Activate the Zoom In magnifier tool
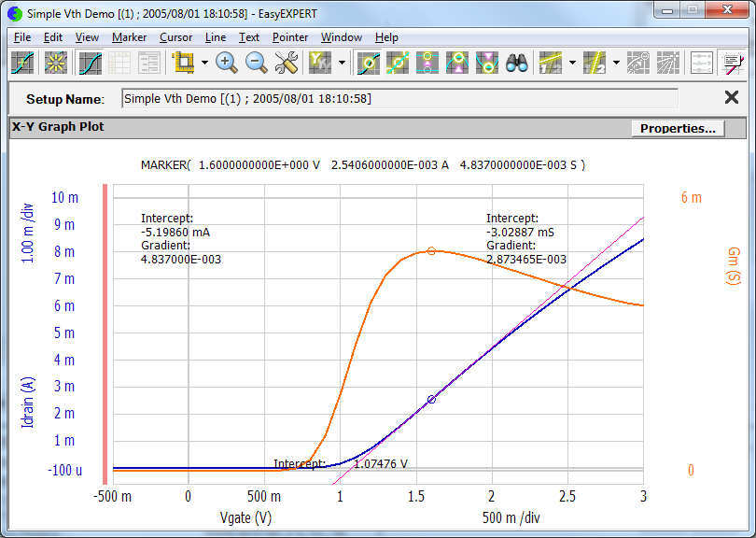Screen dimensions: 756x538 [x=227, y=63]
